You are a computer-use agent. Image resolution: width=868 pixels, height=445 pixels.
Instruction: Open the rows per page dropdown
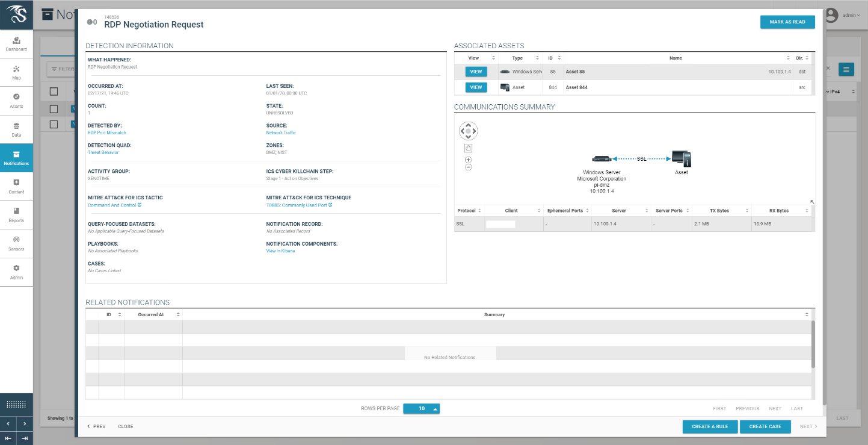421,408
